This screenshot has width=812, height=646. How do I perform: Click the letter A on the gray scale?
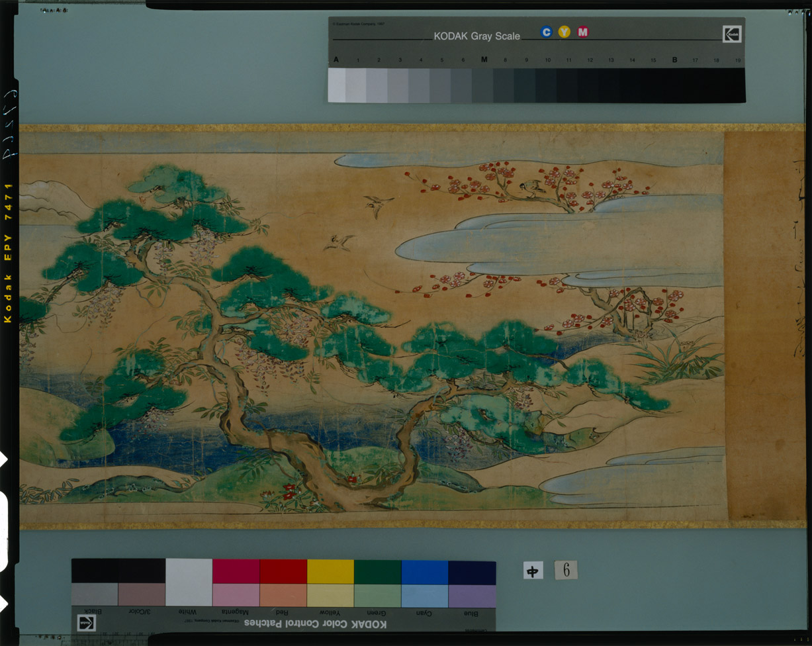tap(336, 60)
